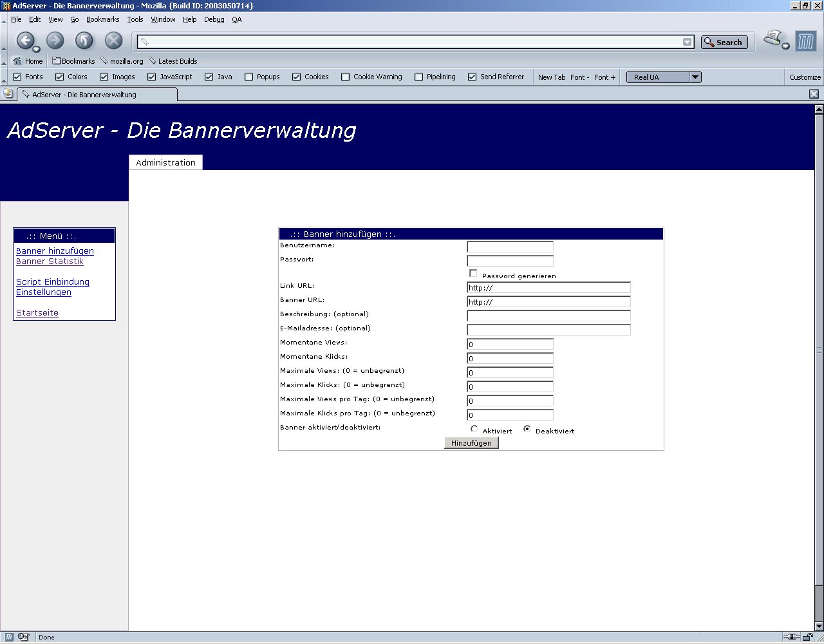Viewport: 824px width, 644px height.
Task: Increase font size with Font + button
Action: point(604,77)
